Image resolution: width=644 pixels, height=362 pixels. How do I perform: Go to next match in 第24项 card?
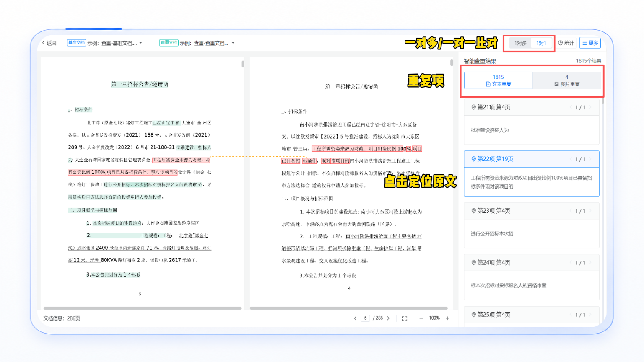click(x=590, y=263)
